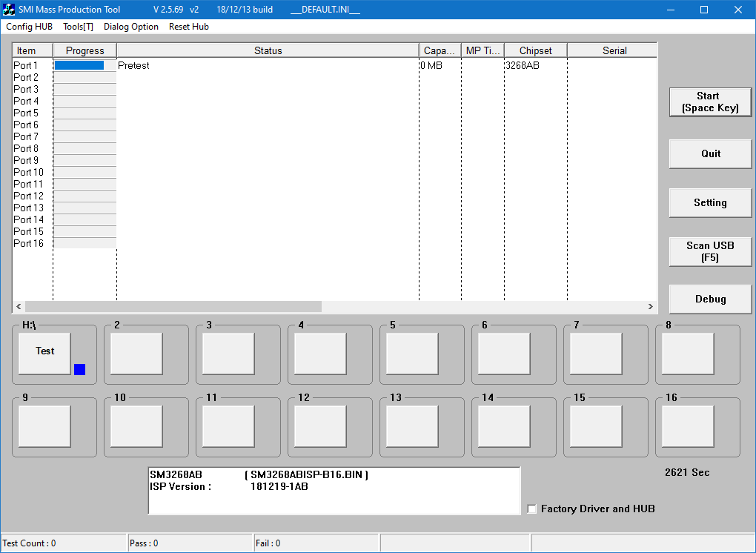
Task: Click the slot 5 device button
Action: (x=412, y=354)
